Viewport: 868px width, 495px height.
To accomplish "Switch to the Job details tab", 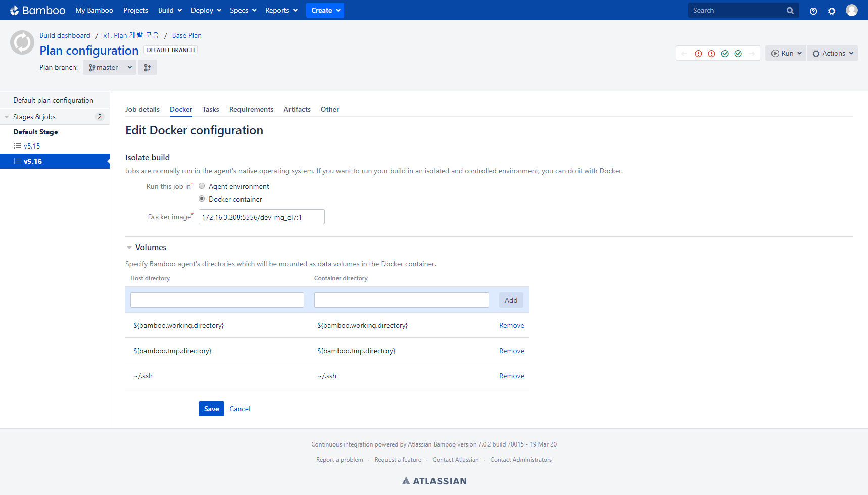I will coord(142,109).
